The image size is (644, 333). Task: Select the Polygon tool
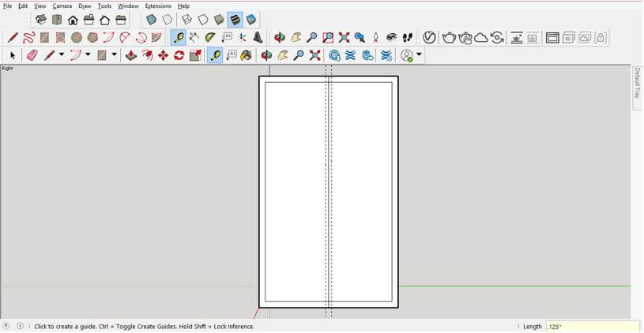tap(92, 38)
